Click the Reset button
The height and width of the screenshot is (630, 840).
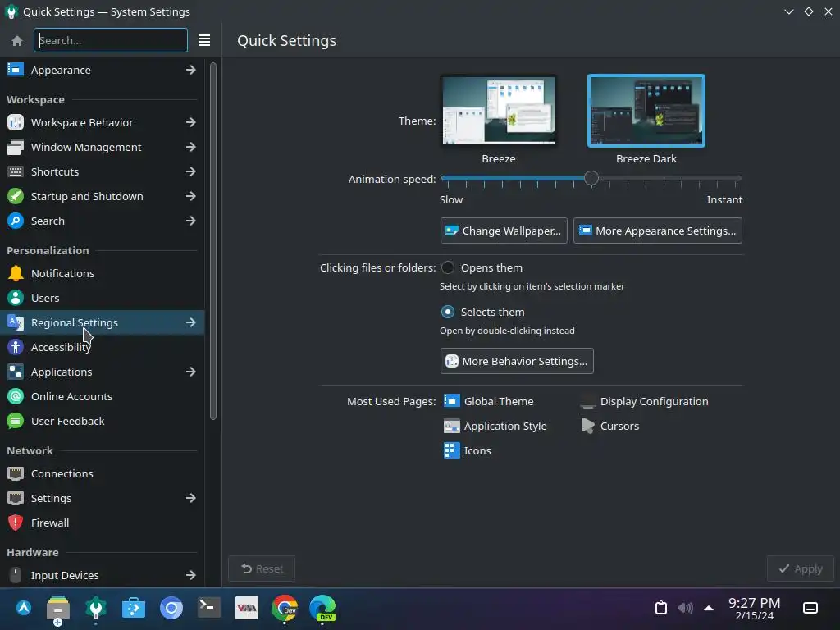[x=262, y=569]
